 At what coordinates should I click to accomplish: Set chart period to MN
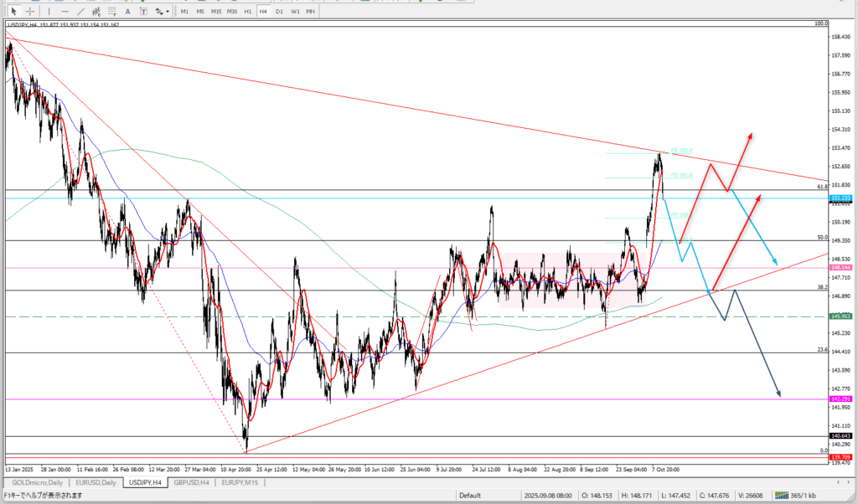pos(310,12)
